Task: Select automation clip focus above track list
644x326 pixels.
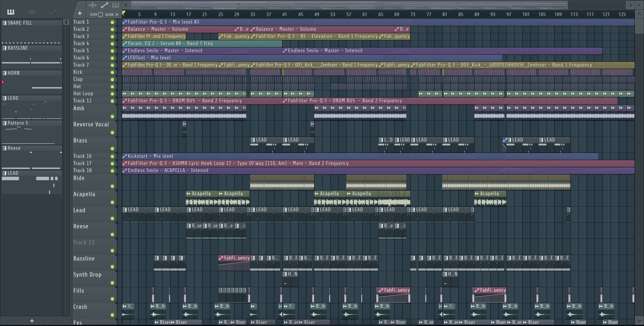Action: point(104,5)
